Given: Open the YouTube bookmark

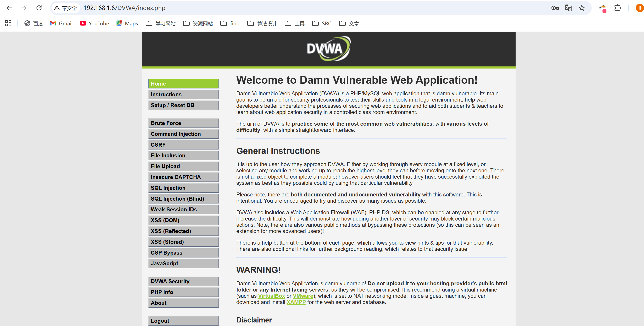Looking at the screenshot, I should click(94, 23).
